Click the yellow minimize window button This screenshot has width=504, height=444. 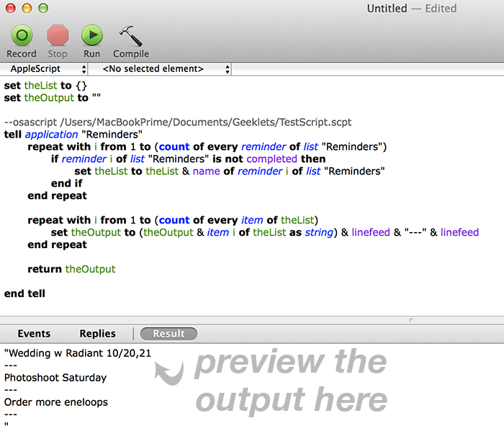[x=27, y=8]
